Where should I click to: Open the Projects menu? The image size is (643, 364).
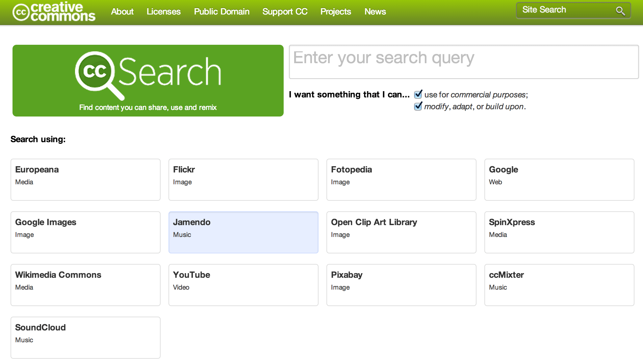click(336, 12)
